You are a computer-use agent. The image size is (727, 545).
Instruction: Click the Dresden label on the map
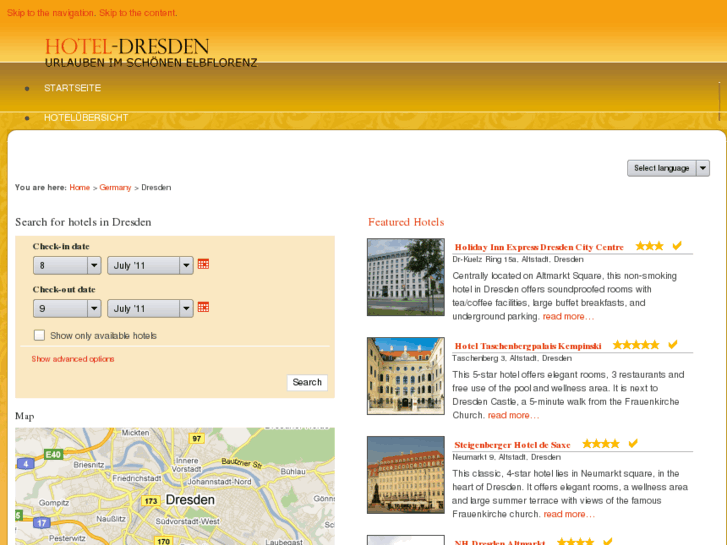click(x=190, y=500)
